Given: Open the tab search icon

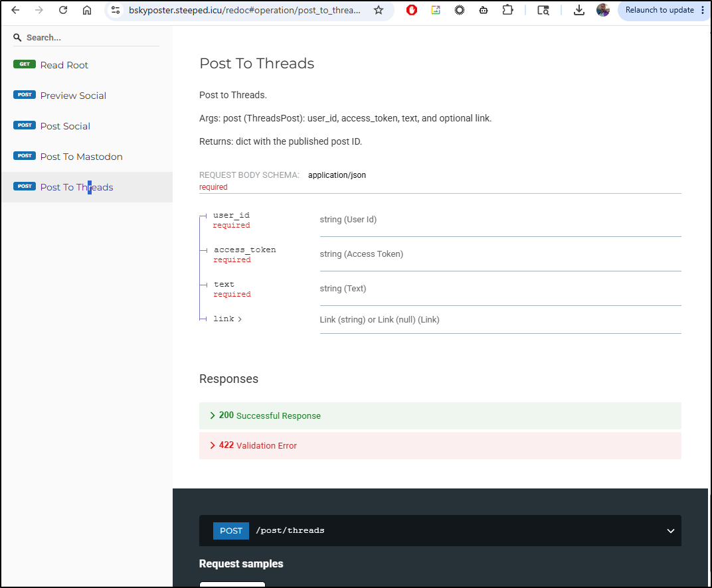Looking at the screenshot, I should pos(543,10).
